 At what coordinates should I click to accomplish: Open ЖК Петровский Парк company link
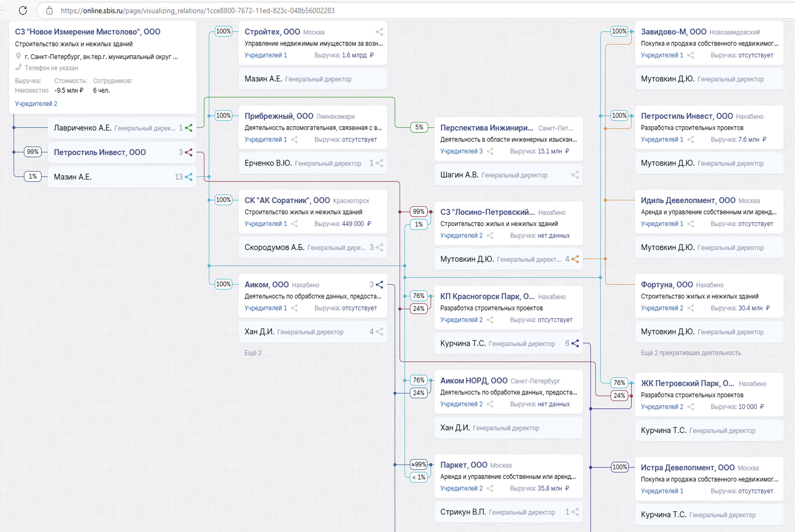pyautogui.click(x=687, y=383)
